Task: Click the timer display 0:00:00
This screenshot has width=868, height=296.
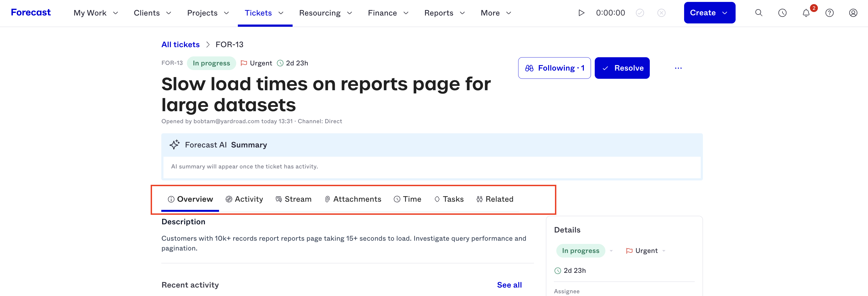Action: (x=610, y=13)
